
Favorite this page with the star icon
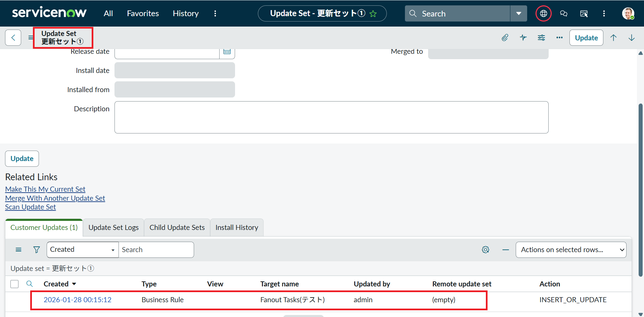(373, 14)
